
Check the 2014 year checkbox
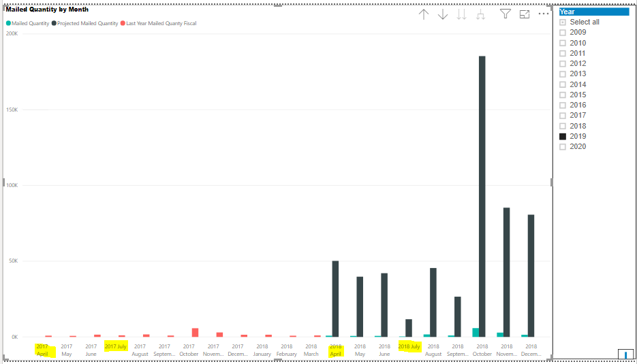(563, 84)
